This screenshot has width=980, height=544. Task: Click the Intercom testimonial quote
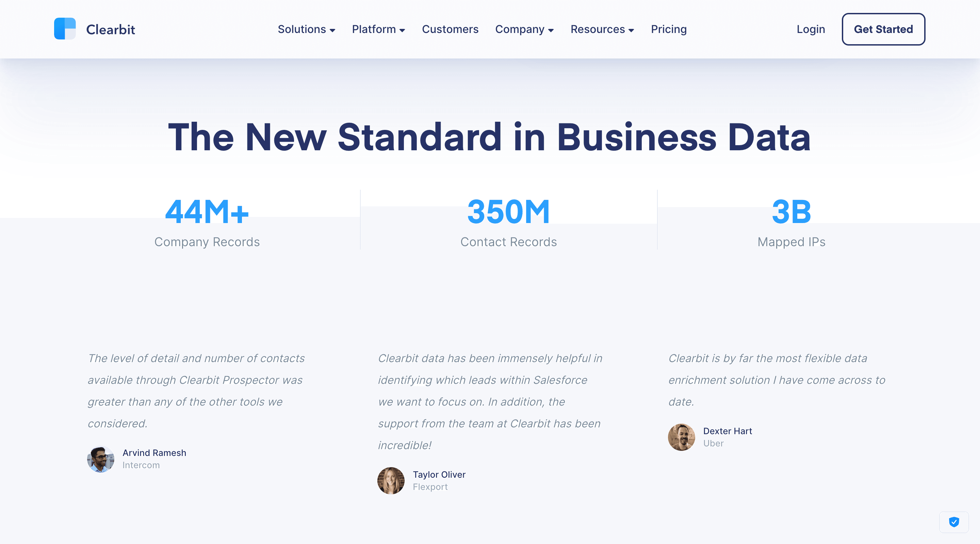coord(196,390)
